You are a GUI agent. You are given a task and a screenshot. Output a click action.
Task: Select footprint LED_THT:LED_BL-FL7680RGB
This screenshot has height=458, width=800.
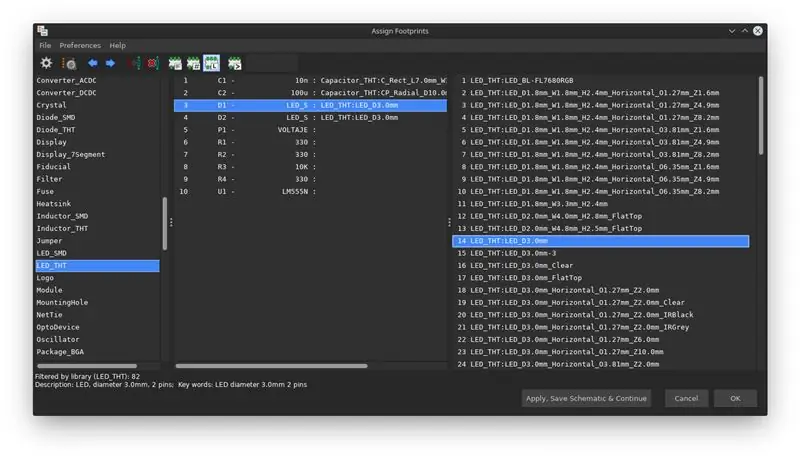[601, 81]
